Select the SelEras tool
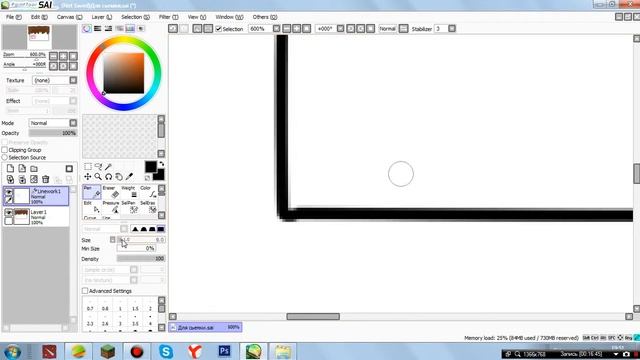 (x=148, y=207)
